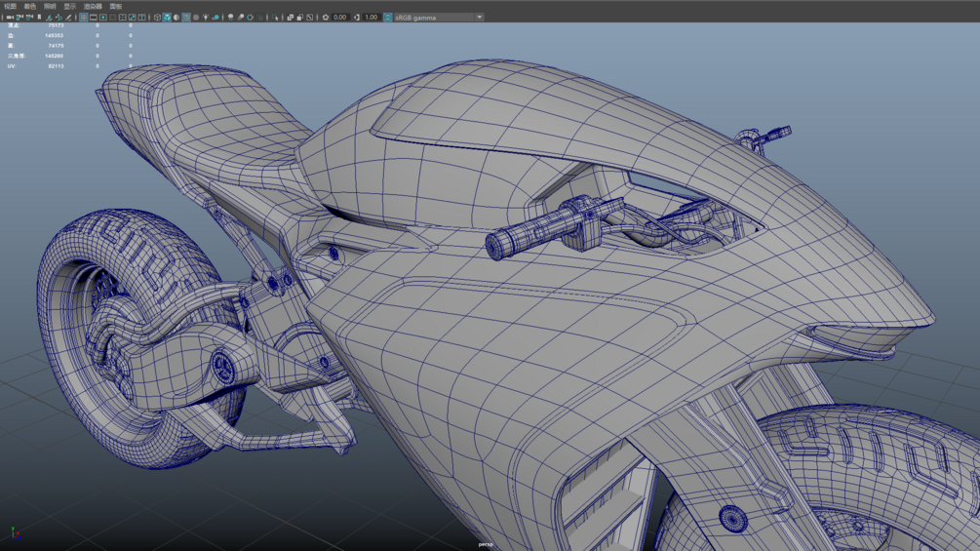Click the camera Bookmarks icon
Viewport: 980px width, 551px height.
(x=39, y=18)
